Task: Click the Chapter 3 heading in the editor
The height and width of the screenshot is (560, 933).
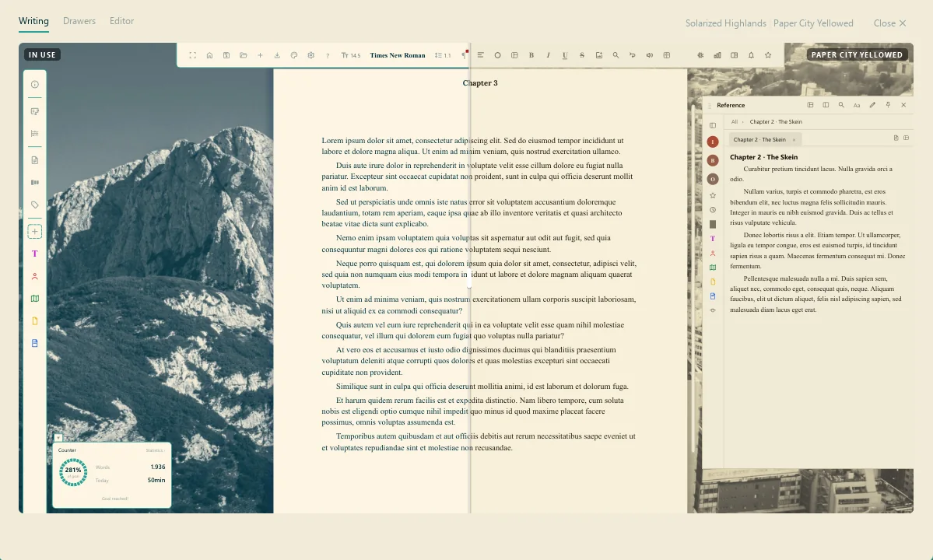Action: tap(480, 83)
